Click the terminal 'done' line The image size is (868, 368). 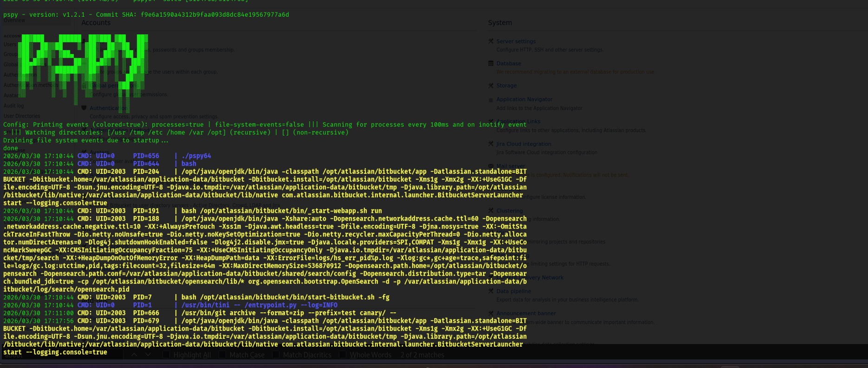pyautogui.click(x=11, y=148)
